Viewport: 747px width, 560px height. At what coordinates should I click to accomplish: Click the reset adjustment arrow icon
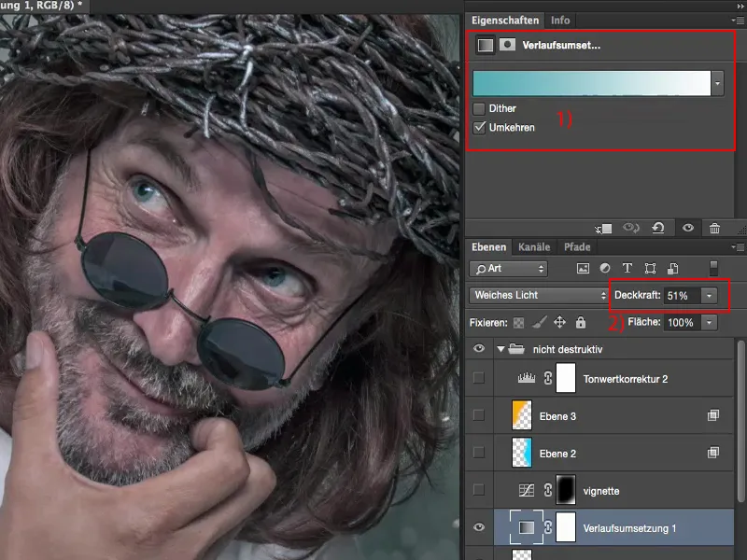click(658, 227)
